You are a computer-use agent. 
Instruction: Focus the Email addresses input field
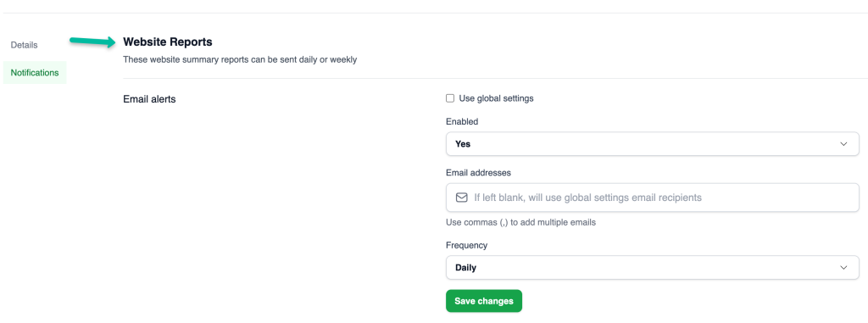[653, 198]
